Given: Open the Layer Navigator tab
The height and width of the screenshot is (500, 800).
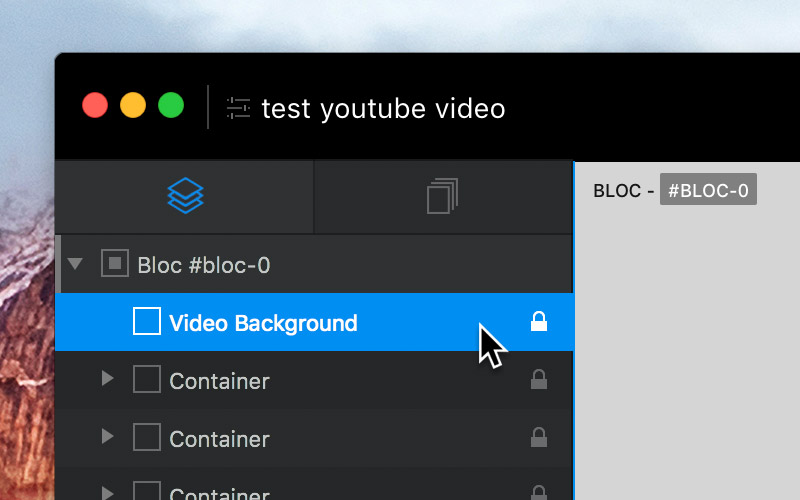Looking at the screenshot, I should [x=185, y=196].
